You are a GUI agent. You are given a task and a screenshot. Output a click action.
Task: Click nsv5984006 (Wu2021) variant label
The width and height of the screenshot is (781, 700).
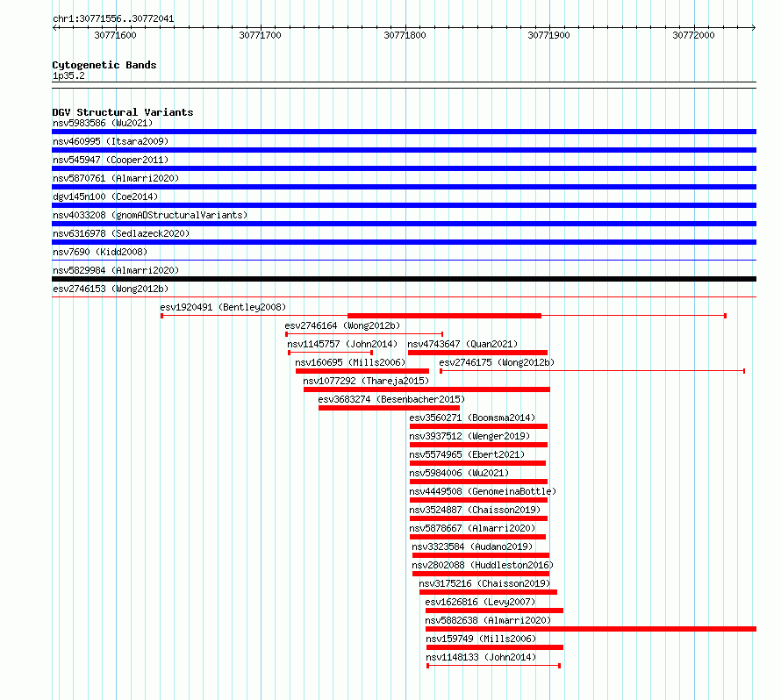(x=459, y=473)
